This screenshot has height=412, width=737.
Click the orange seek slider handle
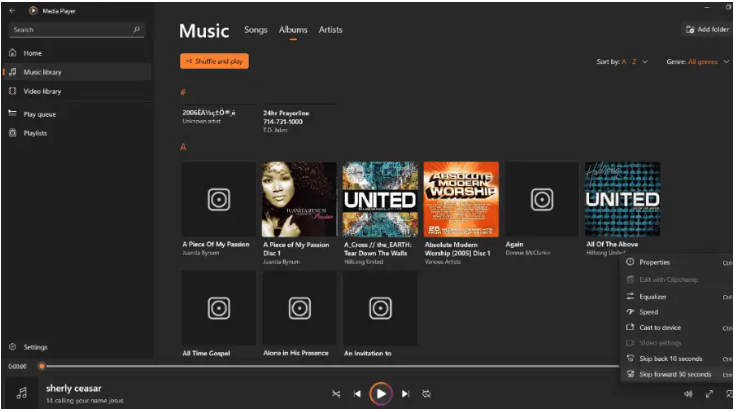(x=42, y=366)
